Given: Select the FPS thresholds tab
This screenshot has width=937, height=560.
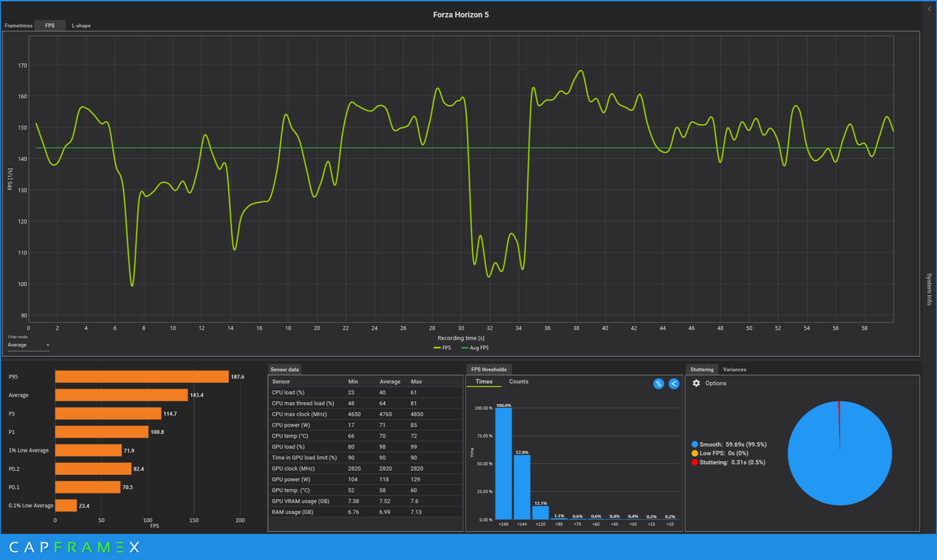Looking at the screenshot, I should pyautogui.click(x=489, y=370).
